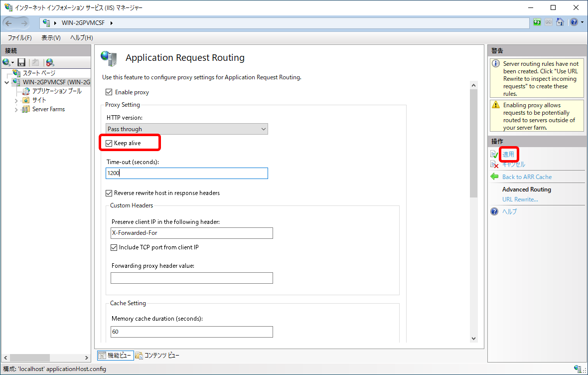The height and width of the screenshot is (375, 588).
Task: Click the save connections floppy disk icon
Action: pyautogui.click(x=21, y=62)
